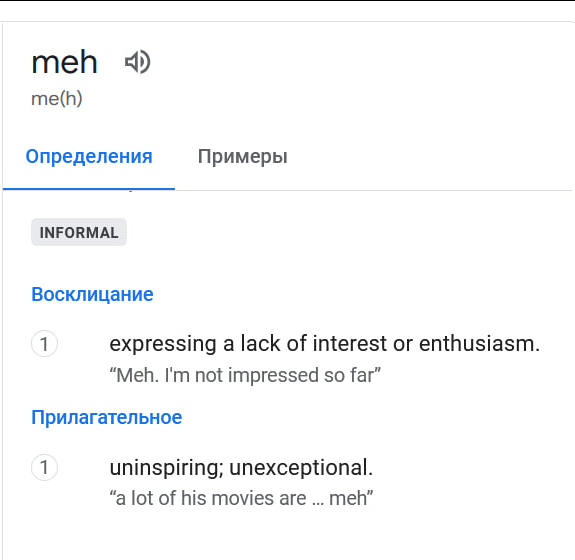This screenshot has width=575, height=560.
Task: Click the word "lack" in first definition
Action: (x=260, y=344)
